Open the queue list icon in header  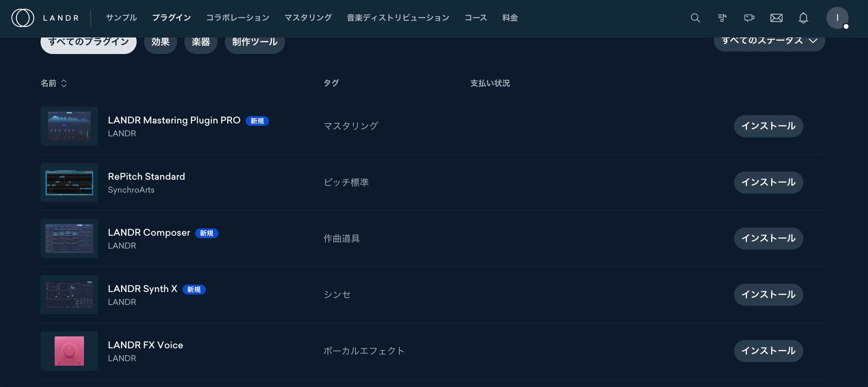[x=722, y=18]
